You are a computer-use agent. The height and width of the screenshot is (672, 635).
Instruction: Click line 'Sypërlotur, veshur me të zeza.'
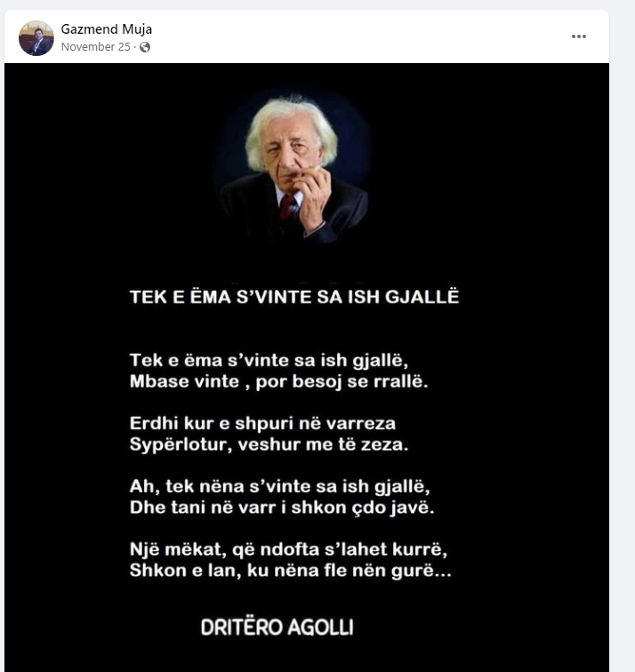269,444
